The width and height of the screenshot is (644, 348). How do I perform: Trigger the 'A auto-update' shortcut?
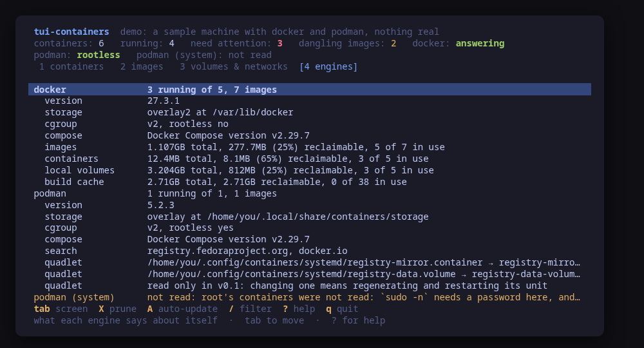[x=182, y=309]
